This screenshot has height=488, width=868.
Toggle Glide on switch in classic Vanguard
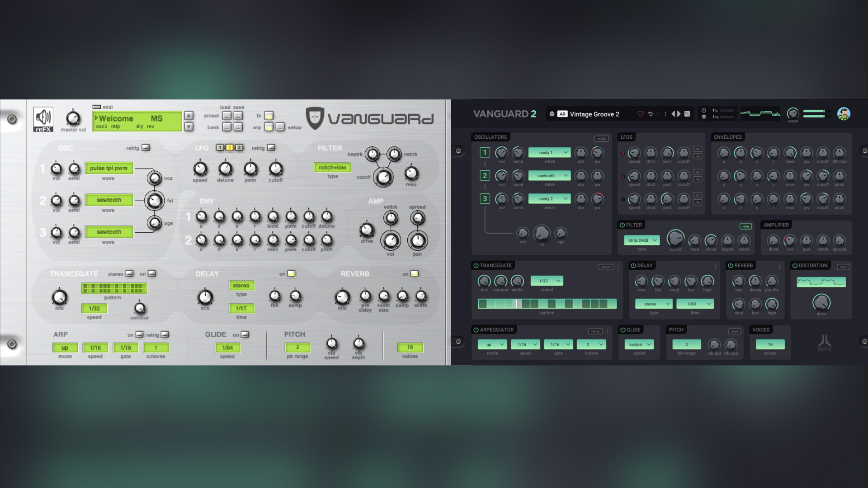tap(245, 335)
